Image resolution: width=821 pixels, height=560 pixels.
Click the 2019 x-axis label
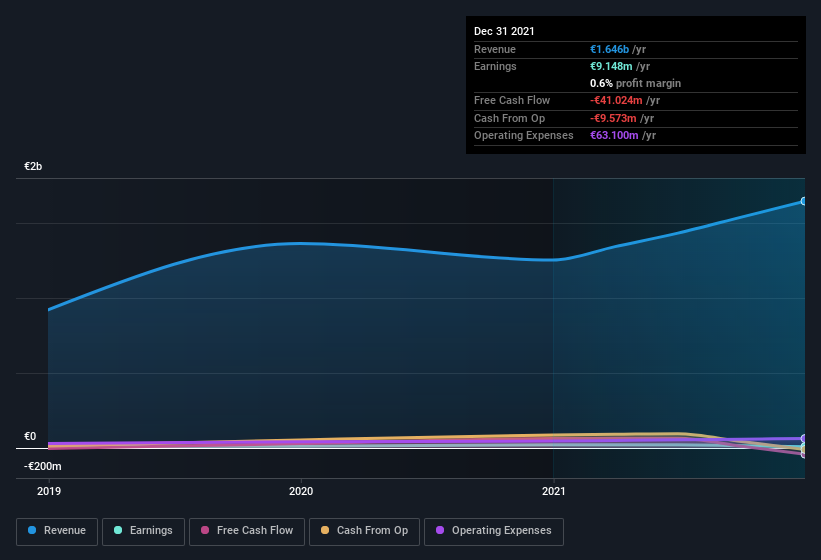coord(49,491)
